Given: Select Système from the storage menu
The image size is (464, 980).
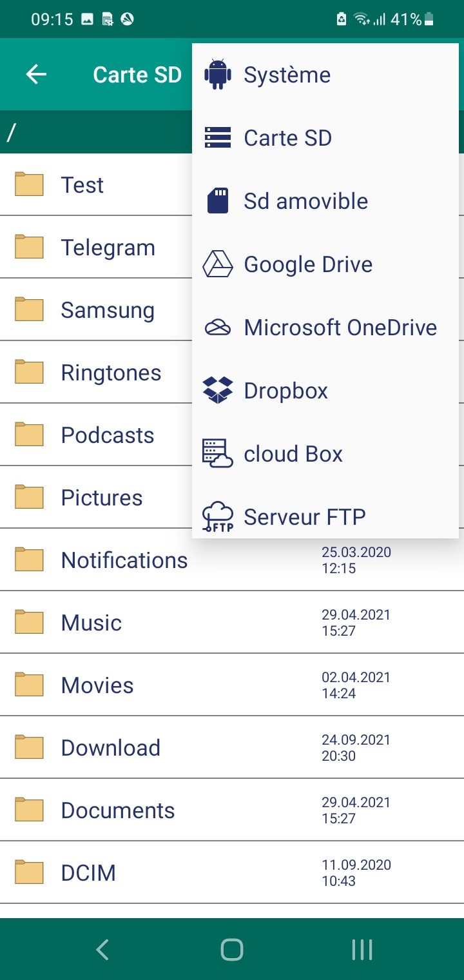Looking at the screenshot, I should click(325, 75).
